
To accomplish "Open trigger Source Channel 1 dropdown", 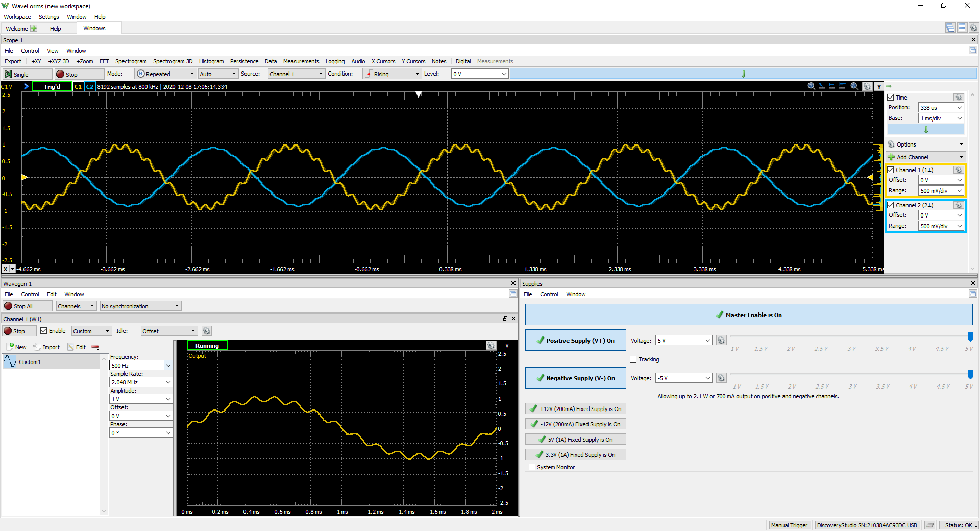I will (x=297, y=74).
